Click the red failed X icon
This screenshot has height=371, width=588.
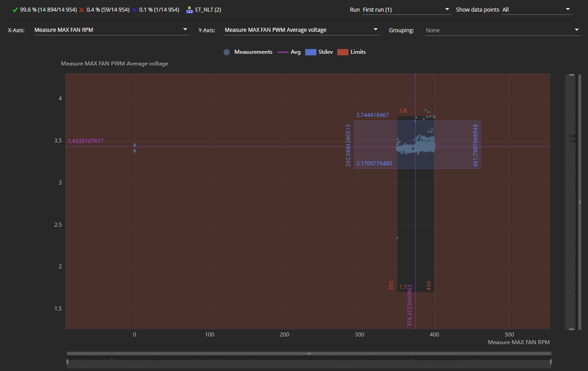pyautogui.click(x=82, y=9)
